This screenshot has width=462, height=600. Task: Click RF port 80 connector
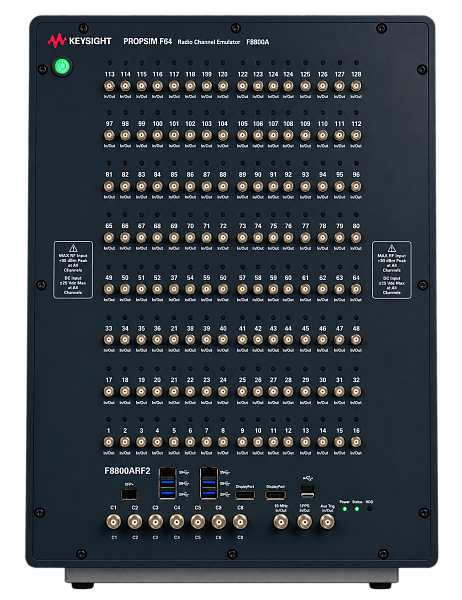click(356, 238)
